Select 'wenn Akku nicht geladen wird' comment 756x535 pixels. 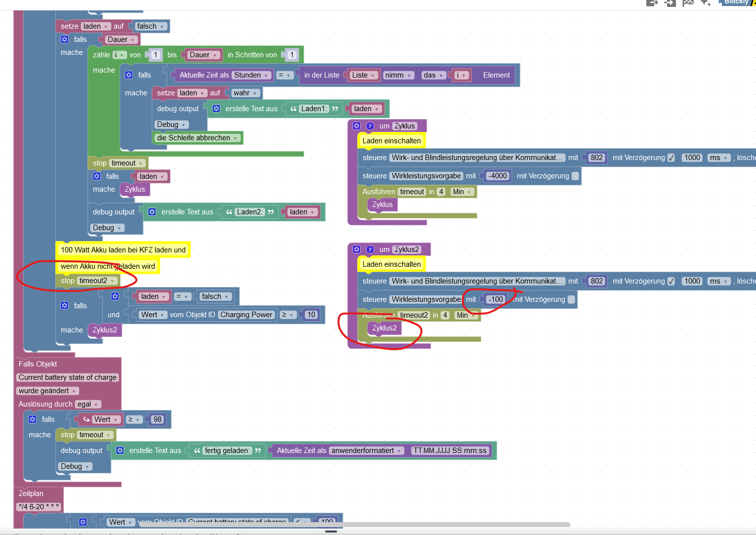108,266
